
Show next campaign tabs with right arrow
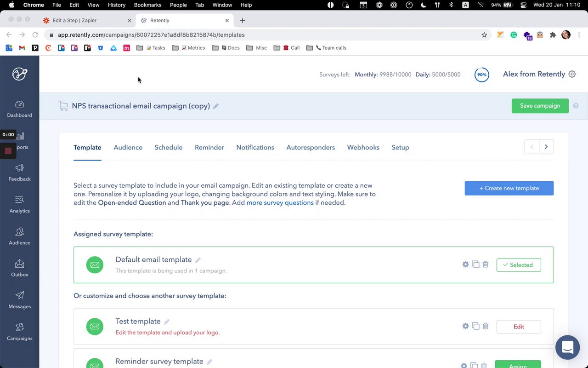click(x=546, y=147)
